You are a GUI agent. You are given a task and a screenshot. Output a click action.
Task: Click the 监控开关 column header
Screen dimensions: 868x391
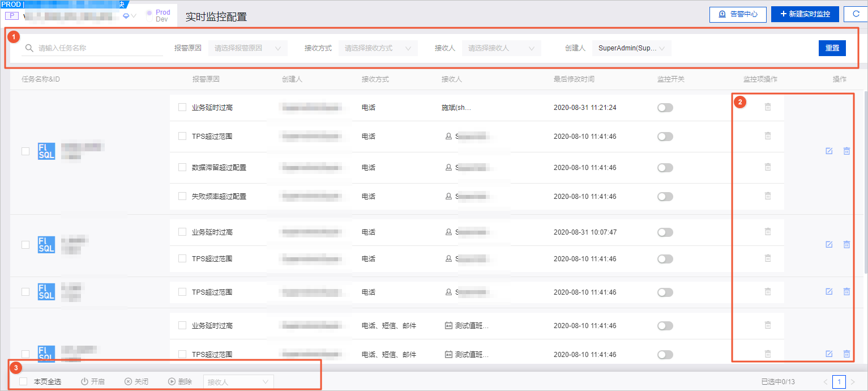click(671, 79)
